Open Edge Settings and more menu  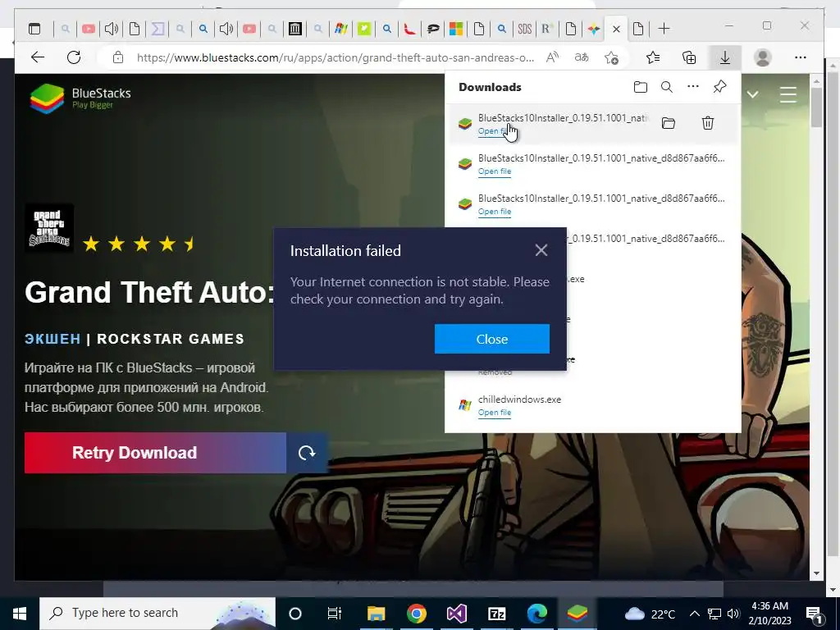pyautogui.click(x=801, y=57)
